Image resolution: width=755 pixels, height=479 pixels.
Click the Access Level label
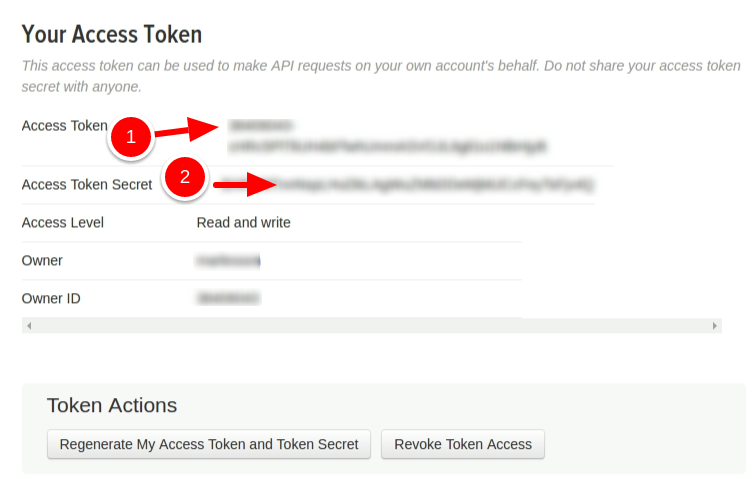pos(63,222)
